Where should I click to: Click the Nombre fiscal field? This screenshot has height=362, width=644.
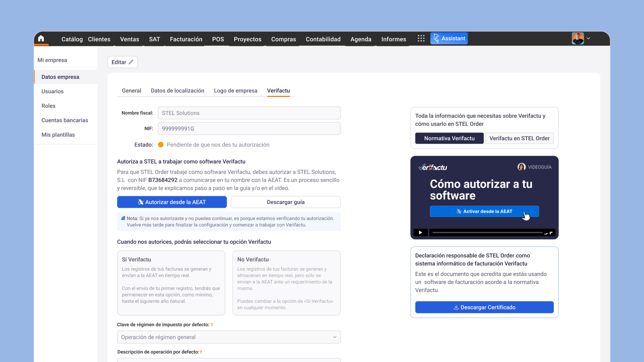point(249,113)
